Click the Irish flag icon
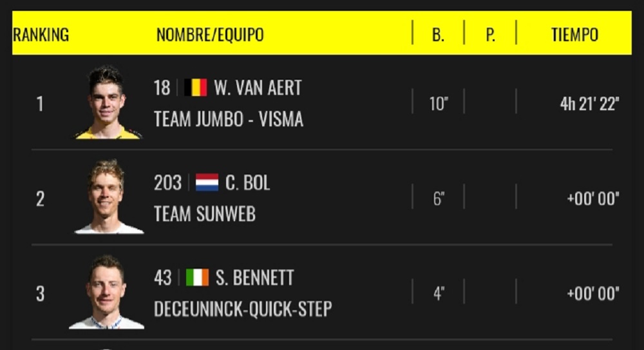This screenshot has width=644, height=350. tap(197, 278)
